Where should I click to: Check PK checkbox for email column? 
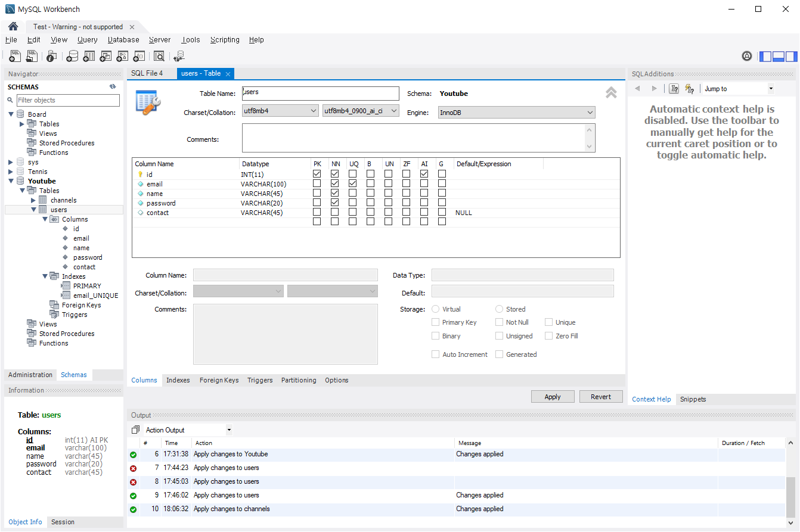point(317,183)
